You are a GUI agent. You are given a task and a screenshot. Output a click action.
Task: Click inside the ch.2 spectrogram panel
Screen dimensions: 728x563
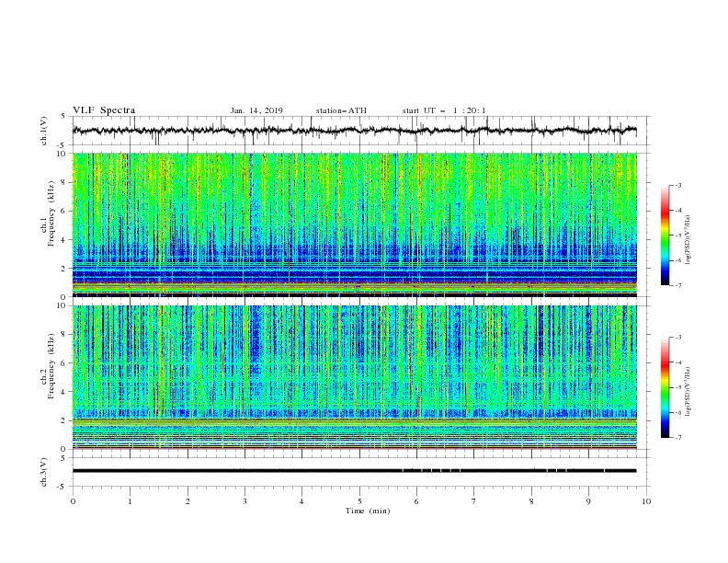[x=354, y=377]
